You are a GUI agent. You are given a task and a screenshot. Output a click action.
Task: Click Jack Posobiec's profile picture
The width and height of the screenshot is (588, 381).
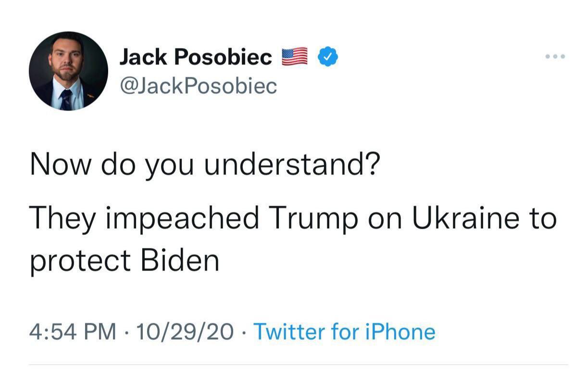(68, 71)
